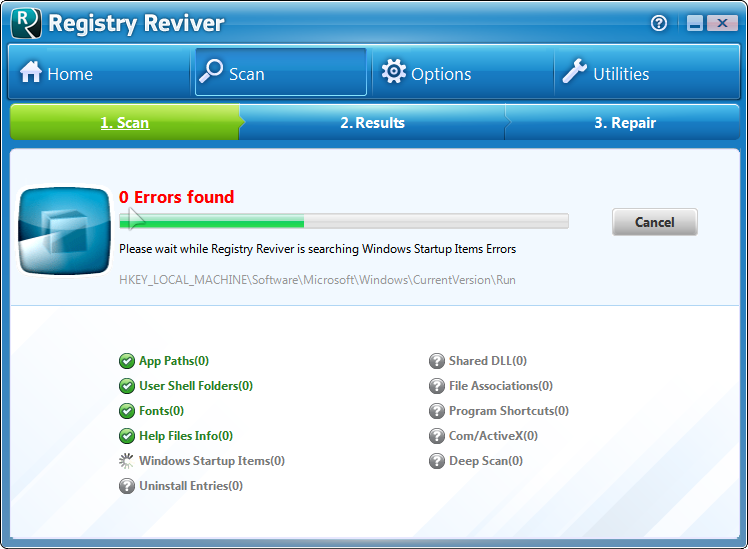The image size is (748, 549).
Task: Click the 'Fonts(0)' label
Action: (x=161, y=411)
